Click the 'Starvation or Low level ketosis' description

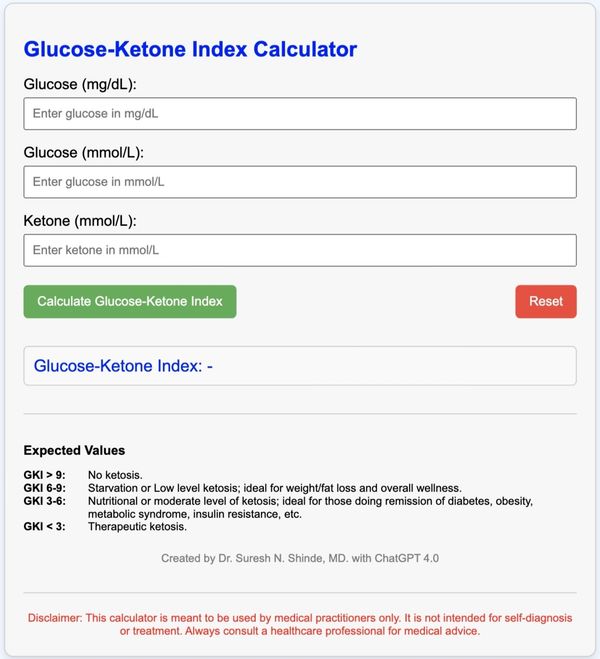274,488
